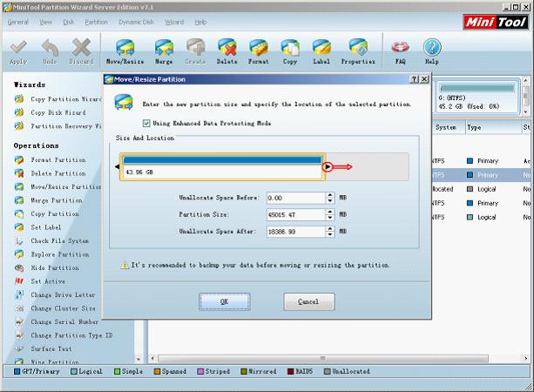Launch Copy Partition Wizard from sidebar
This screenshot has width=534, height=392.
(57, 99)
